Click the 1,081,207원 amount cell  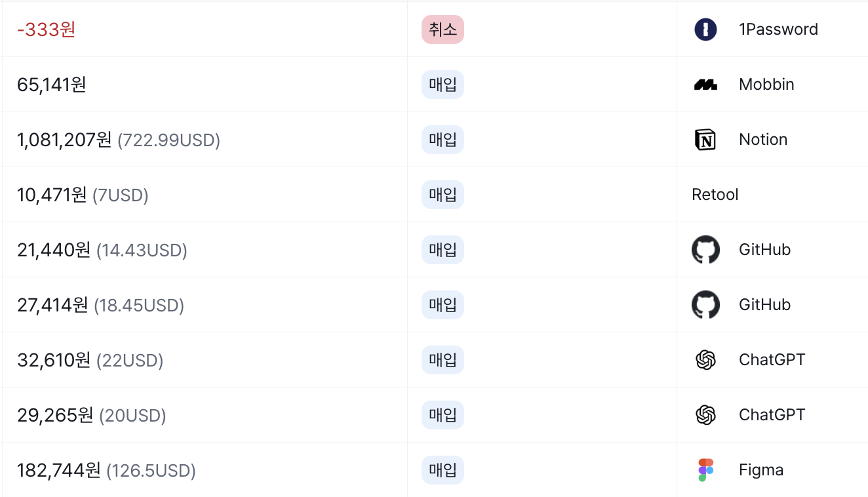(64, 140)
